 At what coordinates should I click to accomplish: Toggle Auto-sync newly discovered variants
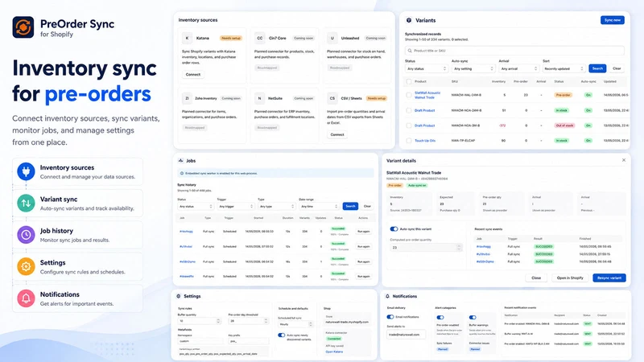(x=281, y=335)
